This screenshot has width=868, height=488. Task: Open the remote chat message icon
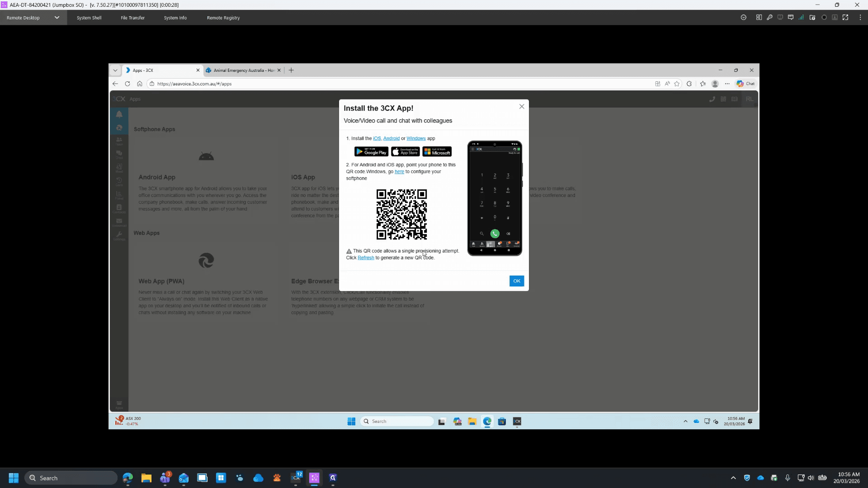[791, 18]
